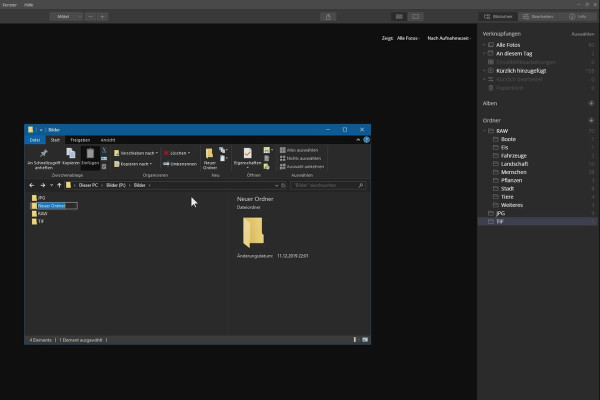Select the Stadt folder

[507, 189]
